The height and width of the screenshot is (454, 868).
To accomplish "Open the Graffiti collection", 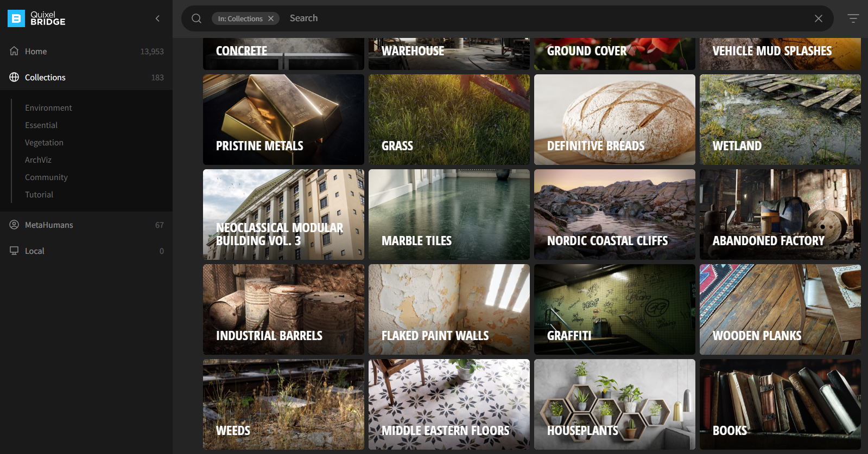I will [614, 309].
